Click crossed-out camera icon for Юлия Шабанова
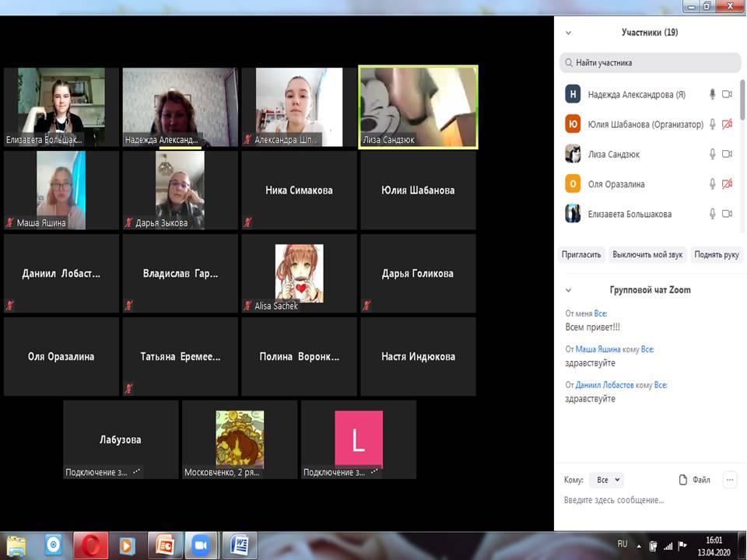Viewport: 747px width, 560px height. click(727, 124)
